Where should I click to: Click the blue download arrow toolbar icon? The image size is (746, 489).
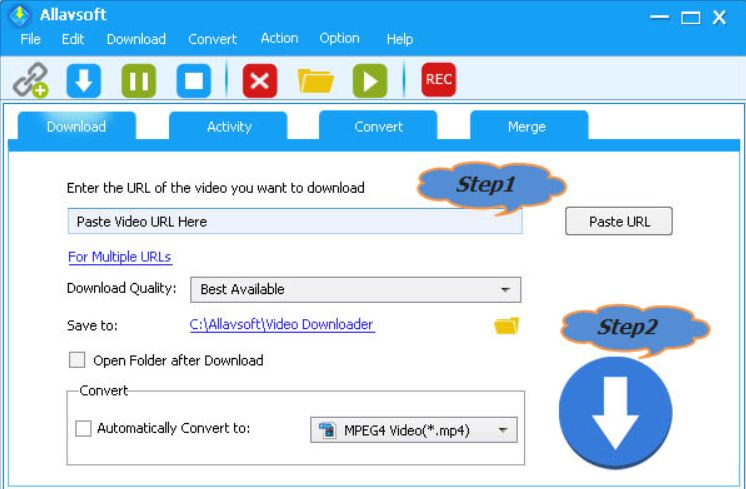[x=84, y=80]
